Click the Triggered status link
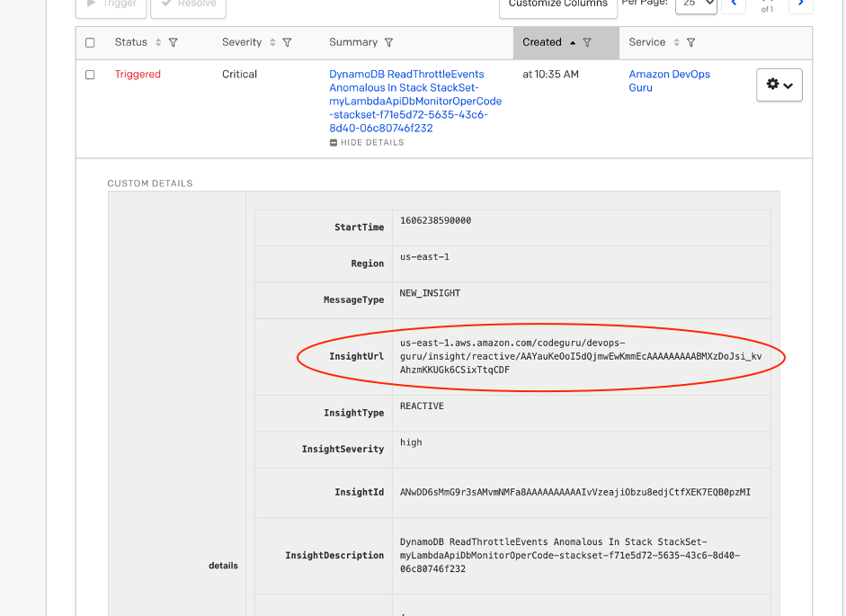This screenshot has width=846, height=616. [x=137, y=75]
